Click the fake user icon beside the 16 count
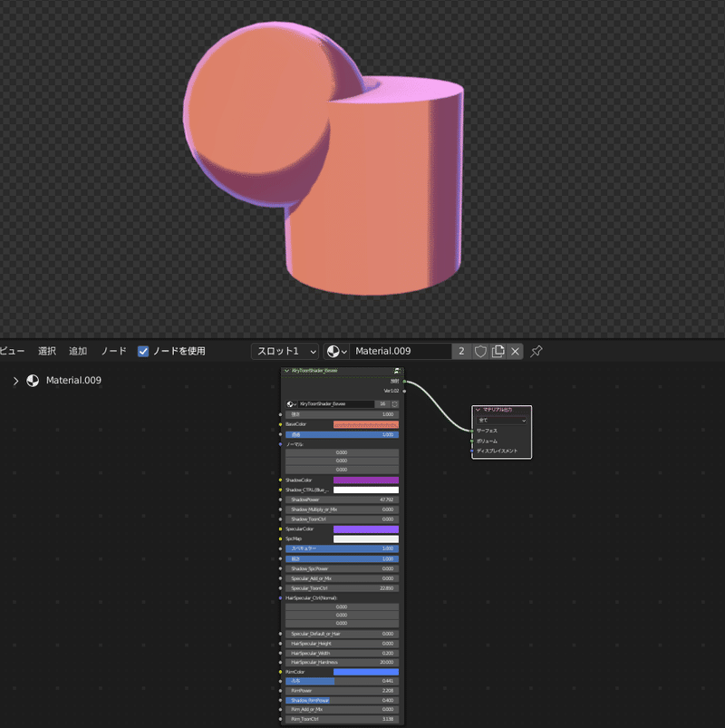 click(395, 404)
